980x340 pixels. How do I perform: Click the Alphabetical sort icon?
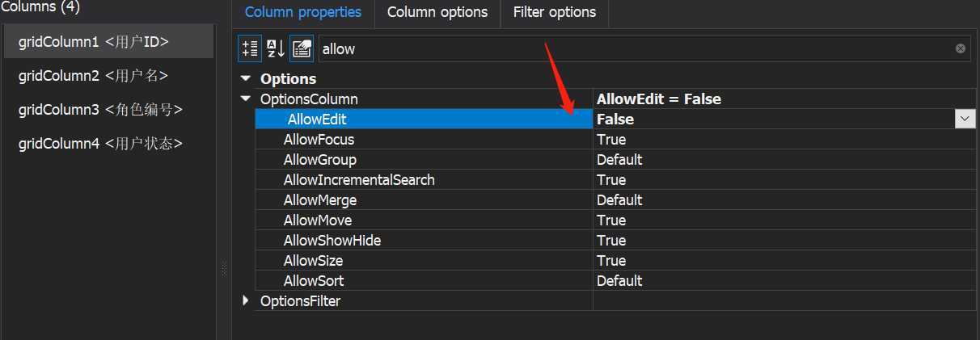276,48
